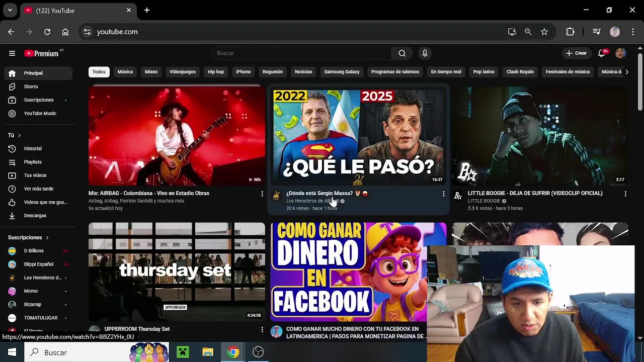Open the Chrome profile avatar
The height and width of the screenshot is (362, 644).
pos(615,32)
